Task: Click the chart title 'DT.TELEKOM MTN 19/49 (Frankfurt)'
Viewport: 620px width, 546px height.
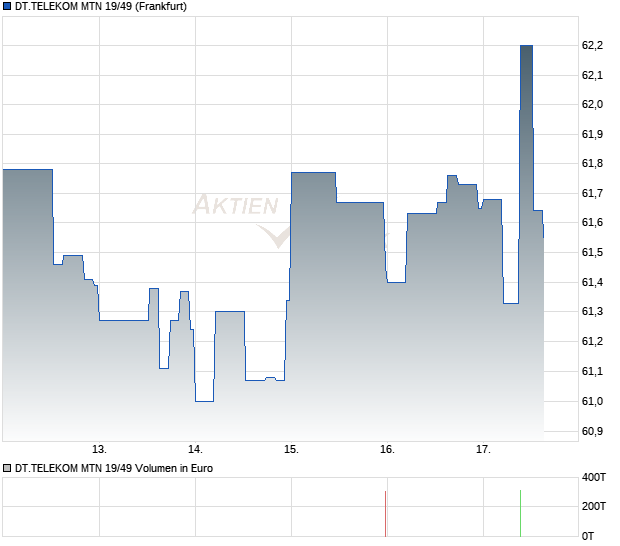Action: (101, 6)
